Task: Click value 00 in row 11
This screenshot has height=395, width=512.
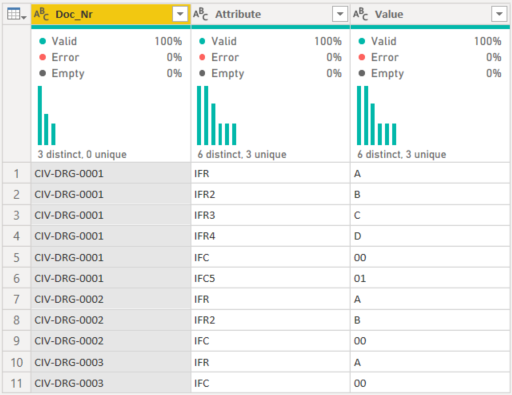Action: click(430, 383)
